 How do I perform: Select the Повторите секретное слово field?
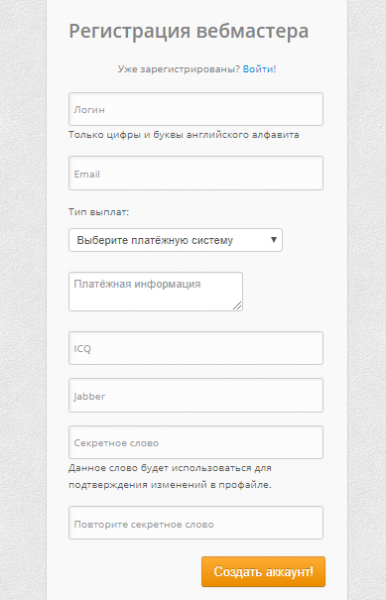[196, 523]
